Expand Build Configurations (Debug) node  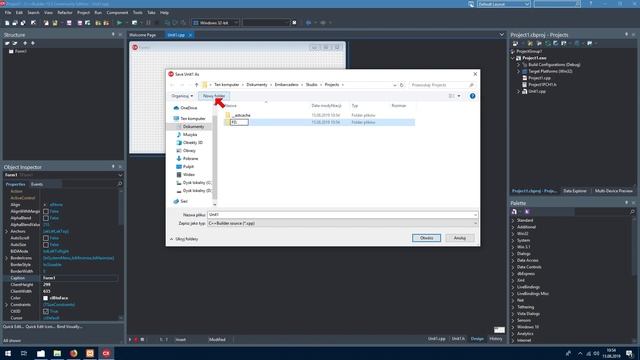[518, 64]
